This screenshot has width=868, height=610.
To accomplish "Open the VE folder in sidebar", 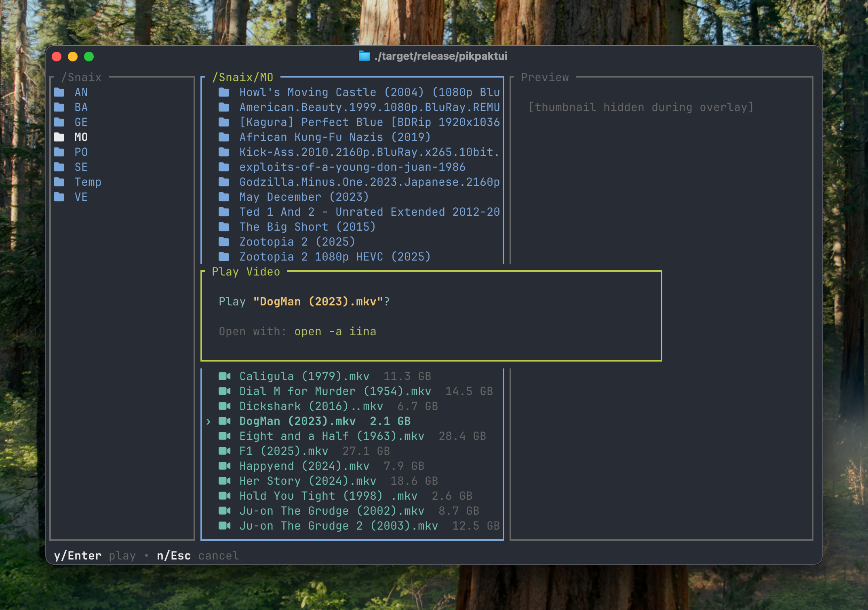I will click(x=81, y=197).
